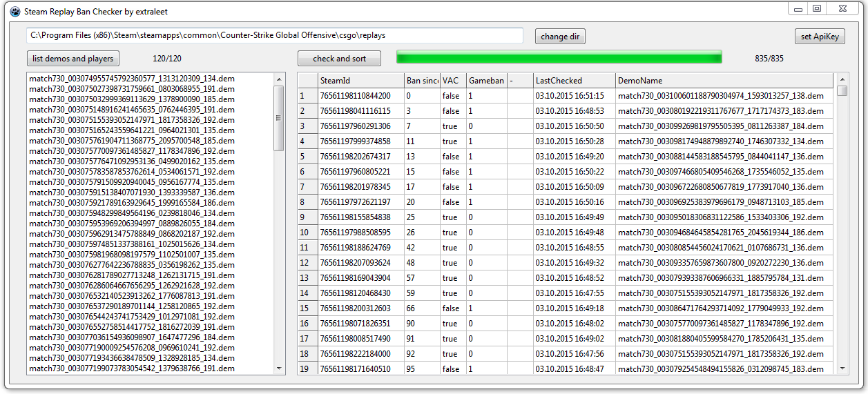Click the check and sort button

click(339, 59)
